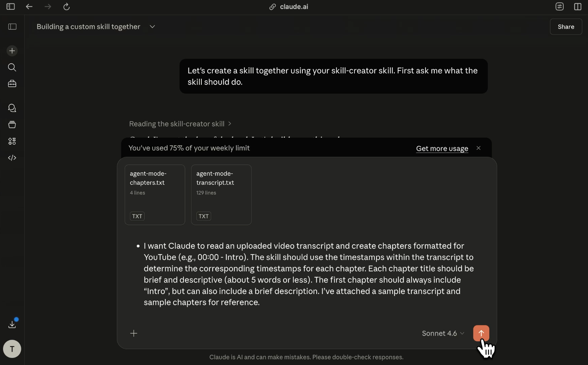Image resolution: width=588 pixels, height=365 pixels.
Task: Click into the message text in composer
Action: (x=309, y=274)
